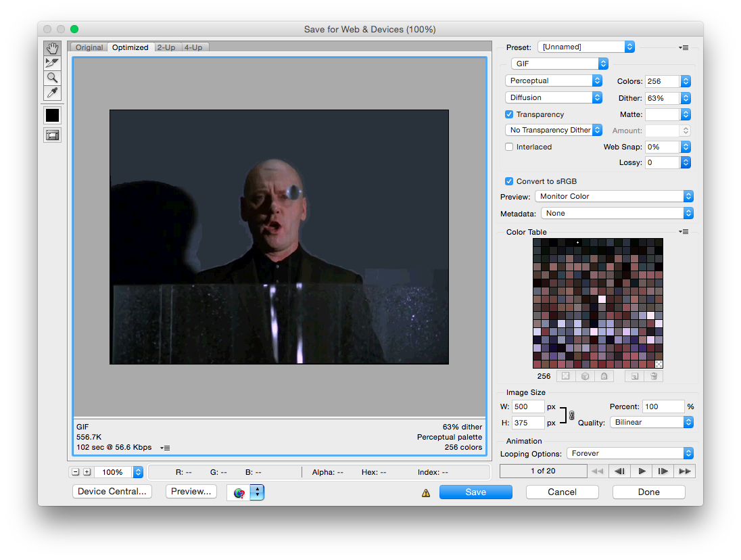Select the Zoom tool
This screenshot has width=741, height=560.
point(53,78)
